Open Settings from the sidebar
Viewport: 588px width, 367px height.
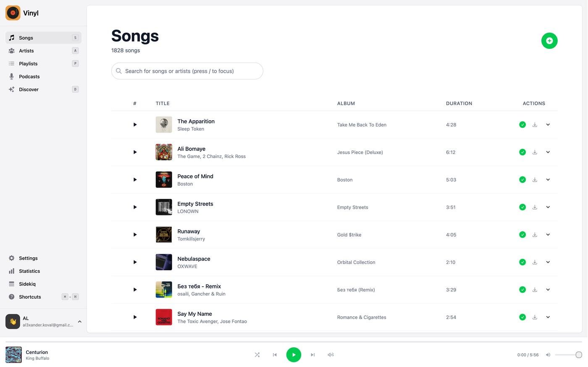click(28, 258)
